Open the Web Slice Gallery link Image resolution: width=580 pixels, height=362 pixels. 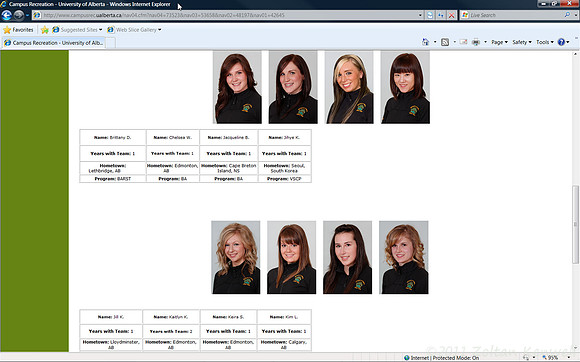[x=134, y=30]
